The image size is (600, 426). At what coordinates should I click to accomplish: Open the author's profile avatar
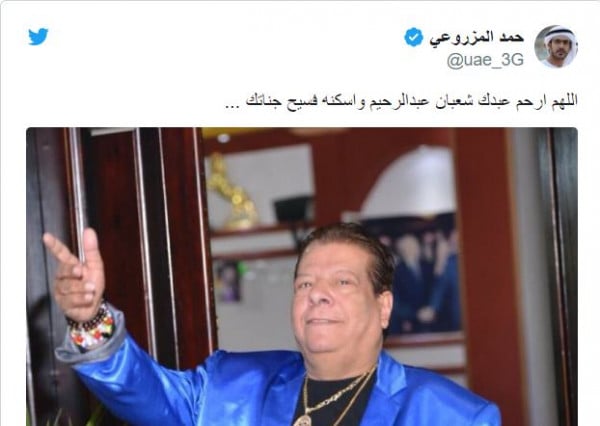(x=556, y=47)
